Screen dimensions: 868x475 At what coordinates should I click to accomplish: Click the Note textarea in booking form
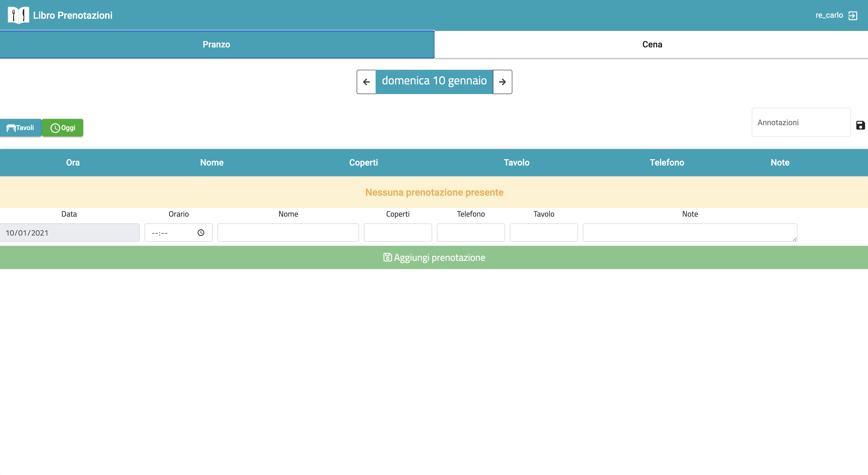pyautogui.click(x=690, y=233)
